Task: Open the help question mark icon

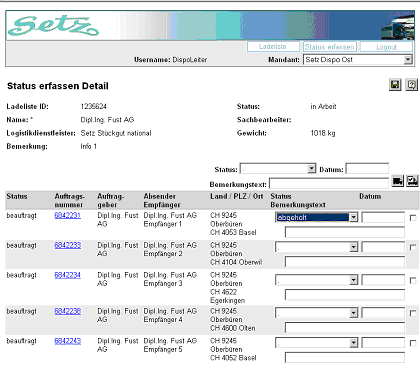Action: click(x=412, y=85)
